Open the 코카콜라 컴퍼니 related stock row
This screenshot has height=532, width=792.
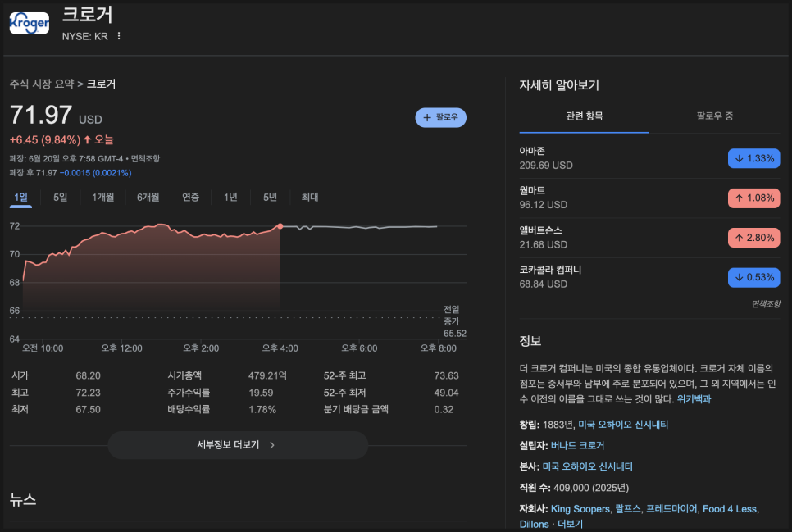[x=649, y=277]
